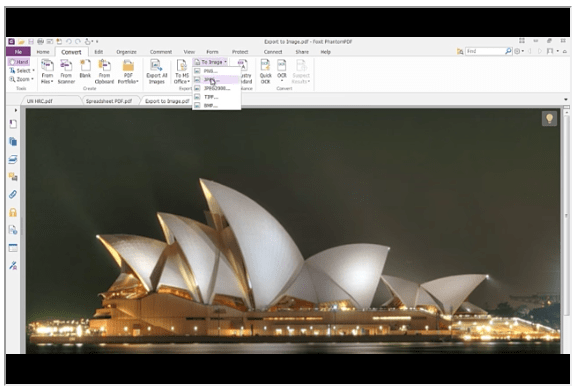Switch to the Help ribbon tab

pos(326,52)
